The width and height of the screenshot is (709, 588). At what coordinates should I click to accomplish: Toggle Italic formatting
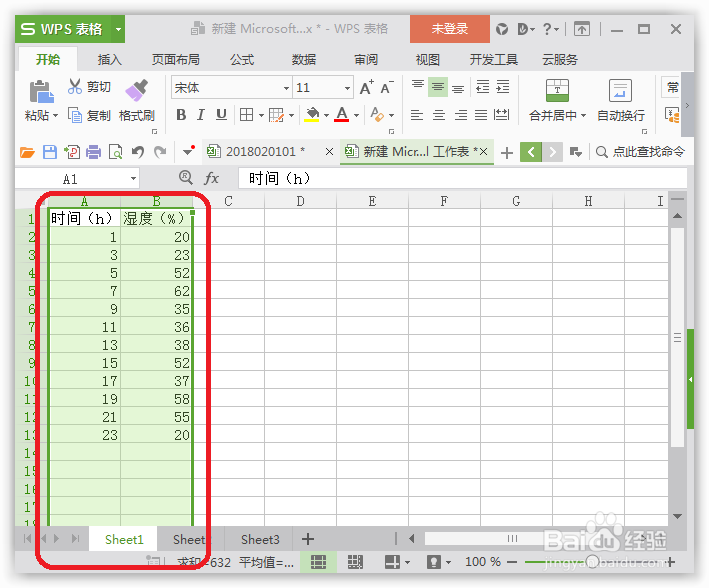click(201, 115)
